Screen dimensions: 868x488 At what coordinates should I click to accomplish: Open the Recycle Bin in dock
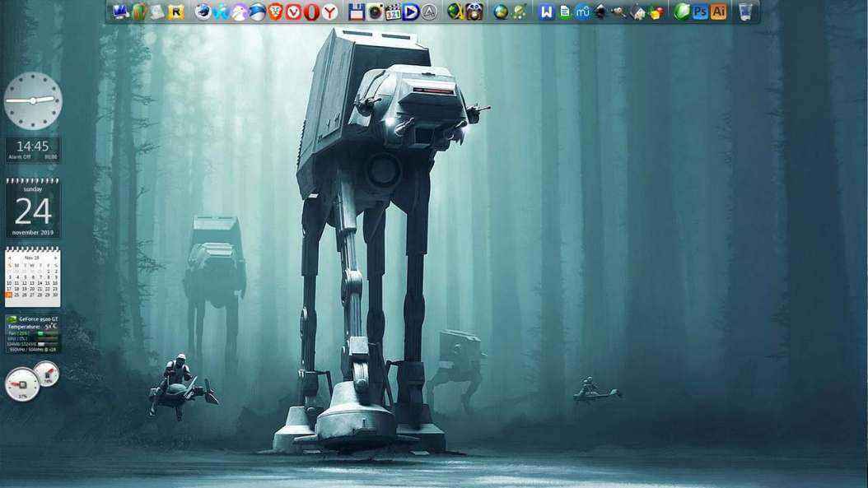[745, 12]
